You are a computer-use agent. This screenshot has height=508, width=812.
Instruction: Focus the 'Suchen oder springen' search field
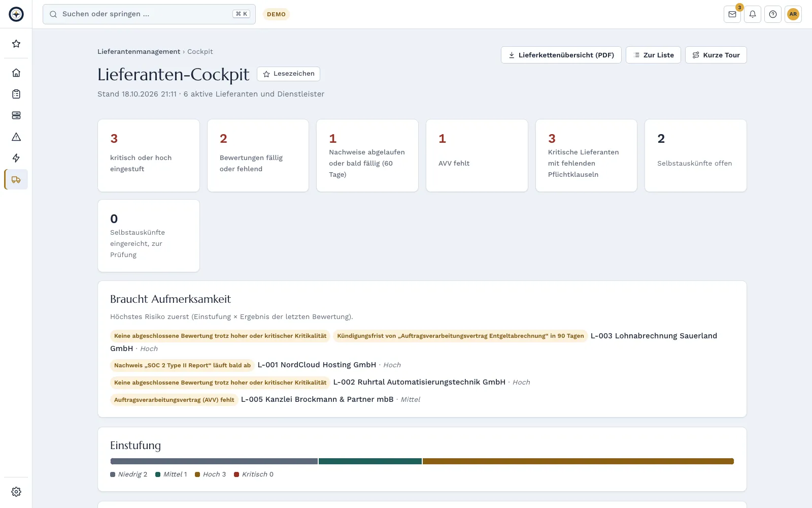[x=149, y=14]
